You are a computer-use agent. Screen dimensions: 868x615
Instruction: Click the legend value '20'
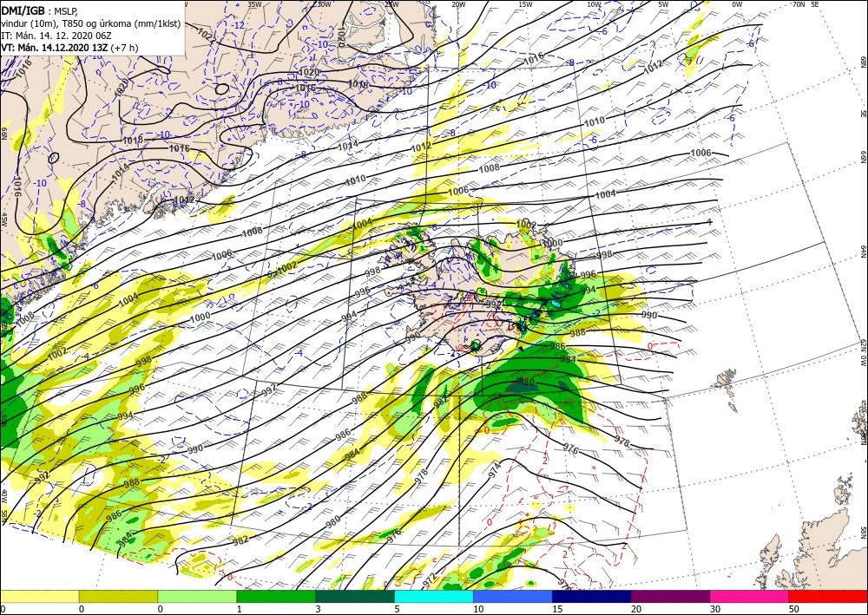(635, 609)
